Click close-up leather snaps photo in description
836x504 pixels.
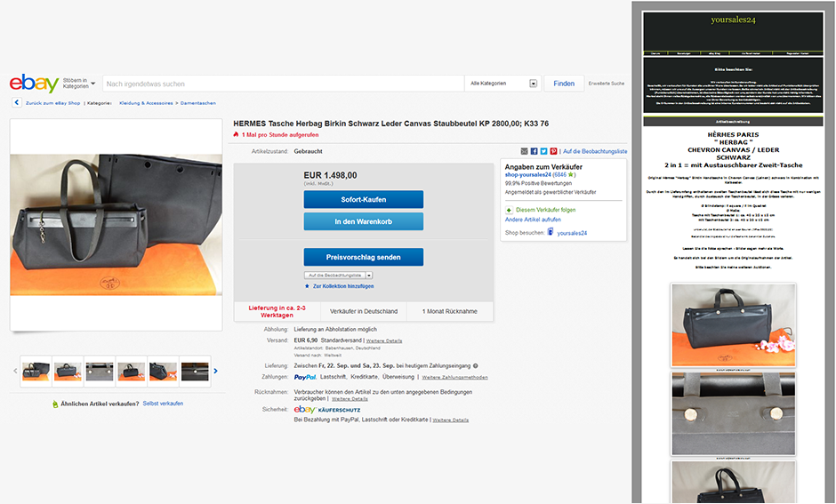(733, 414)
